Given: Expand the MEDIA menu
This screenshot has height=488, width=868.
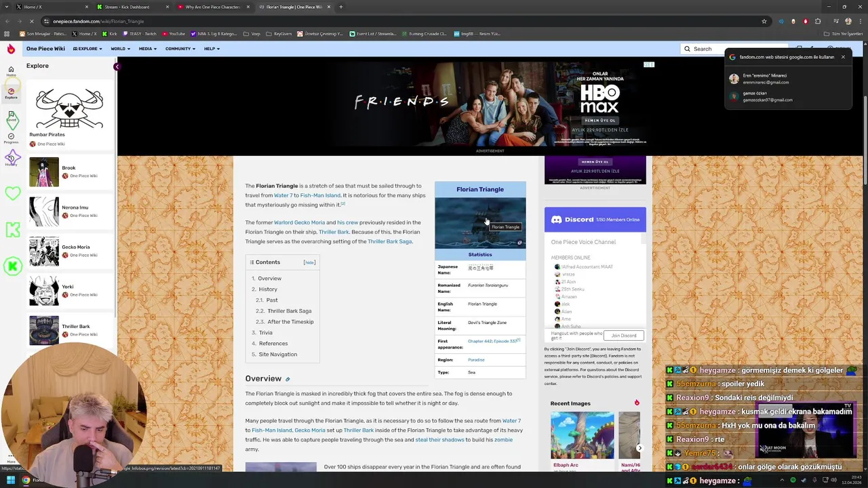Looking at the screenshot, I should click(x=148, y=49).
